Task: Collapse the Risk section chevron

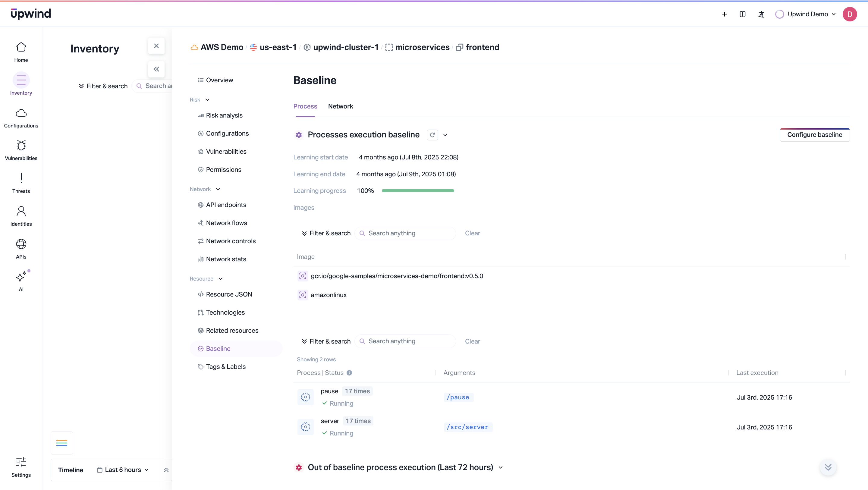Action: coord(208,100)
